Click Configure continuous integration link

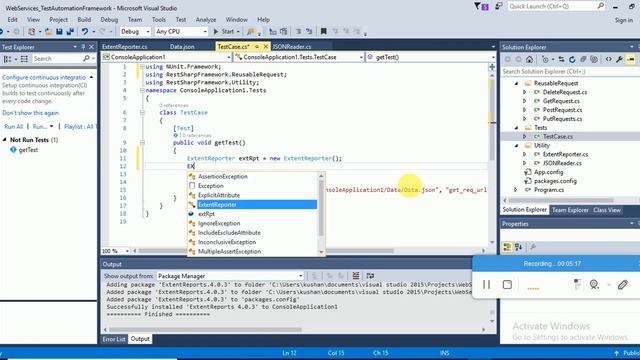44,77
